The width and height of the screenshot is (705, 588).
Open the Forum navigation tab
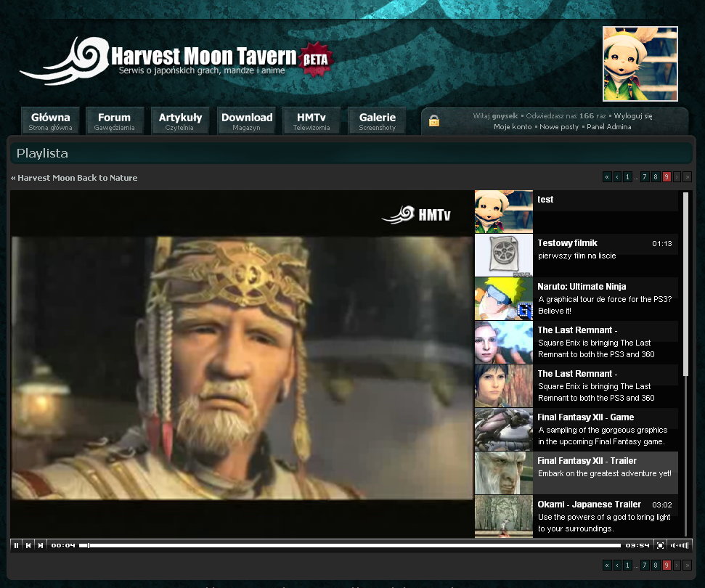tap(114, 121)
